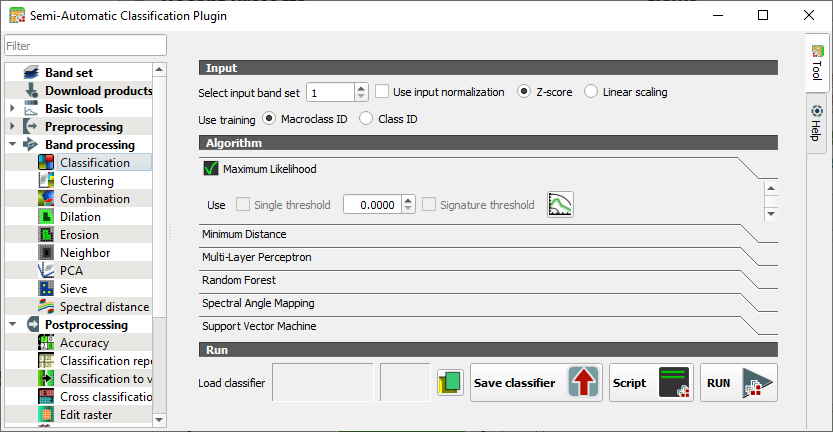Switch to the Help side tab
The image size is (833, 432).
pyautogui.click(x=816, y=123)
